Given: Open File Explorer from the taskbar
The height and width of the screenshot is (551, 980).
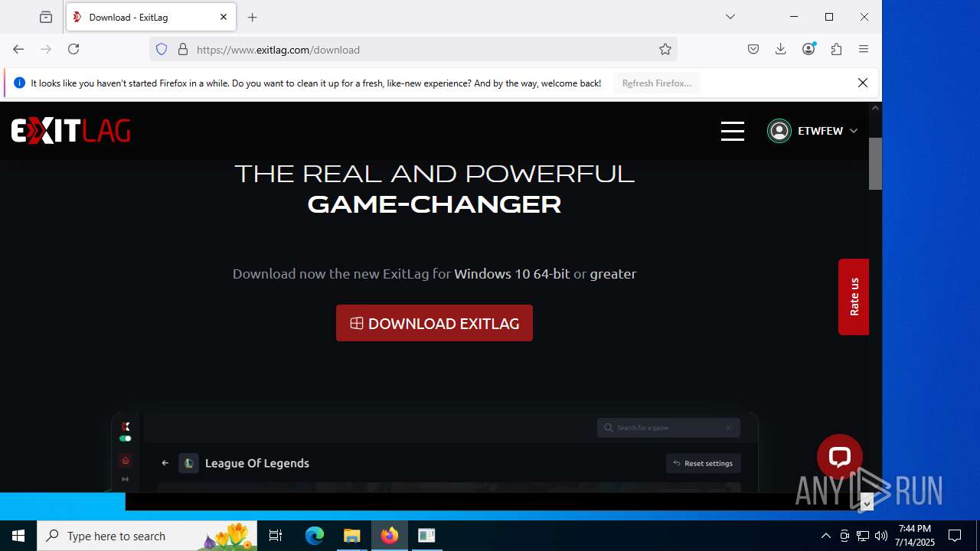Looking at the screenshot, I should (352, 536).
